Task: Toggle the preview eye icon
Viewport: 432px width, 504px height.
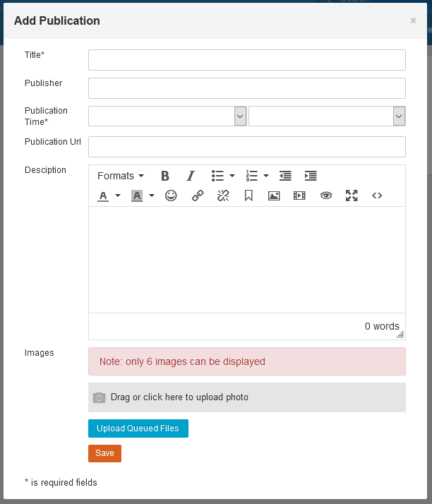Action: point(325,196)
